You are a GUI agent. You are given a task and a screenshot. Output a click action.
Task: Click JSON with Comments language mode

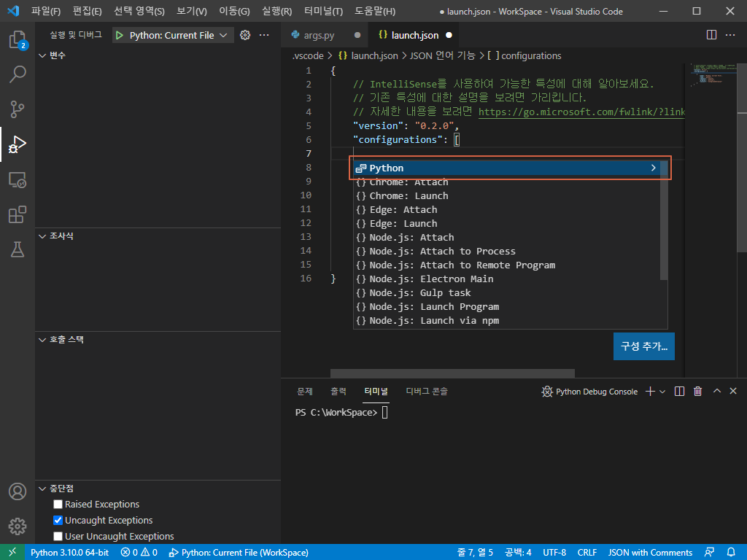click(x=650, y=553)
